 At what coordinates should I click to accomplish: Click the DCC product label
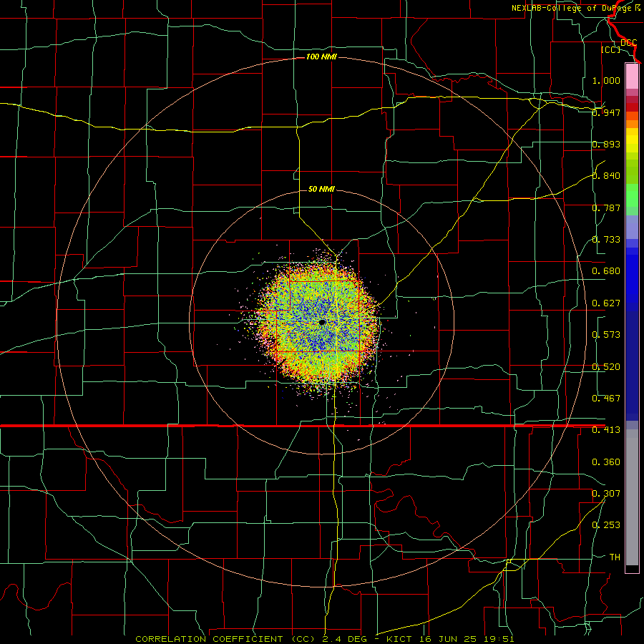[x=628, y=43]
